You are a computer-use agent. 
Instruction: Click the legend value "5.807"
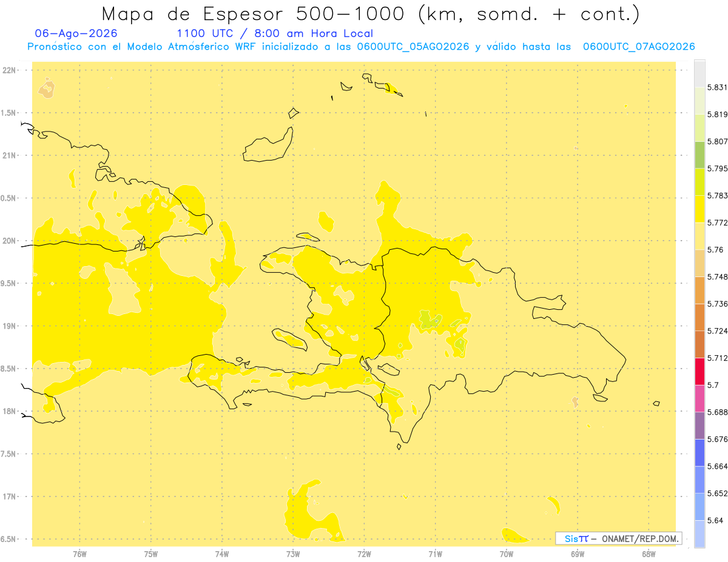pyautogui.click(x=718, y=141)
